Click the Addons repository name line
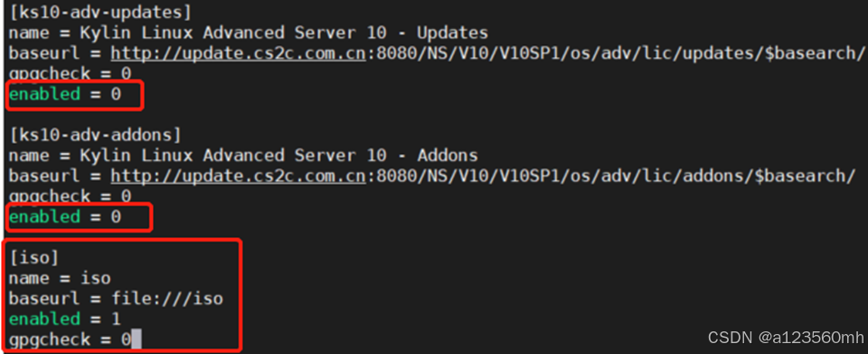The height and width of the screenshot is (354, 868). pos(243,156)
